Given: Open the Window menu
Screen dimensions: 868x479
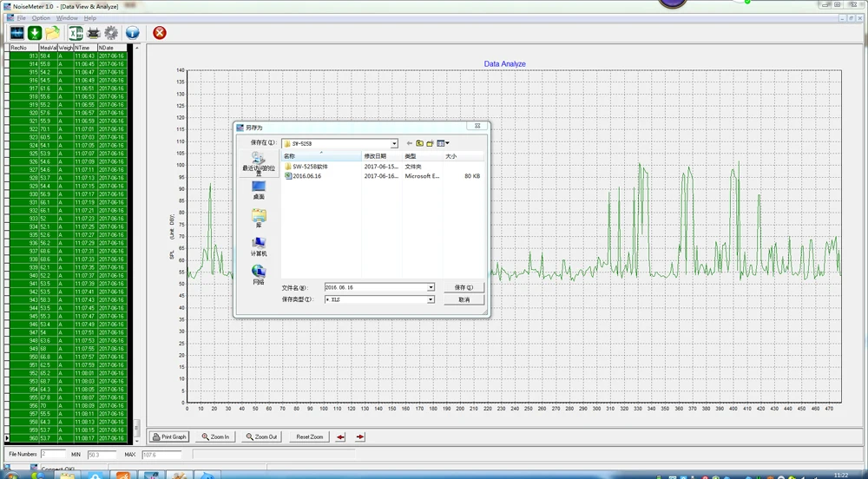Looking at the screenshot, I should click(67, 18).
